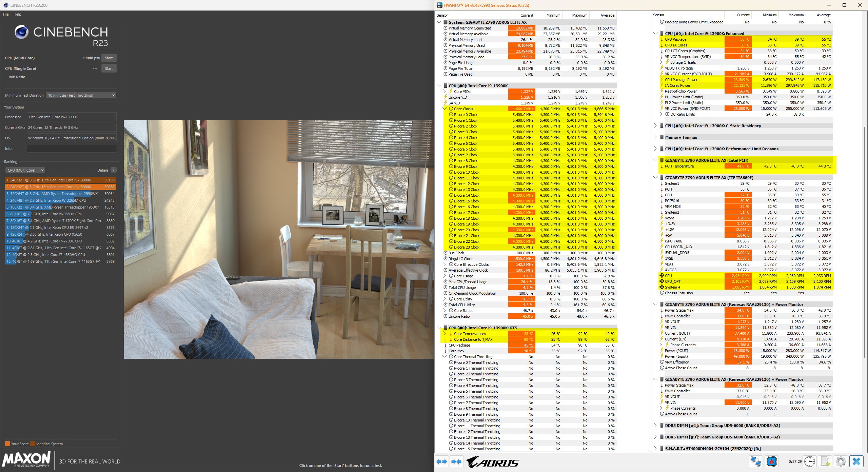868x472 pixels.
Task: Start the CPU (Single Core) test
Action: point(109,68)
